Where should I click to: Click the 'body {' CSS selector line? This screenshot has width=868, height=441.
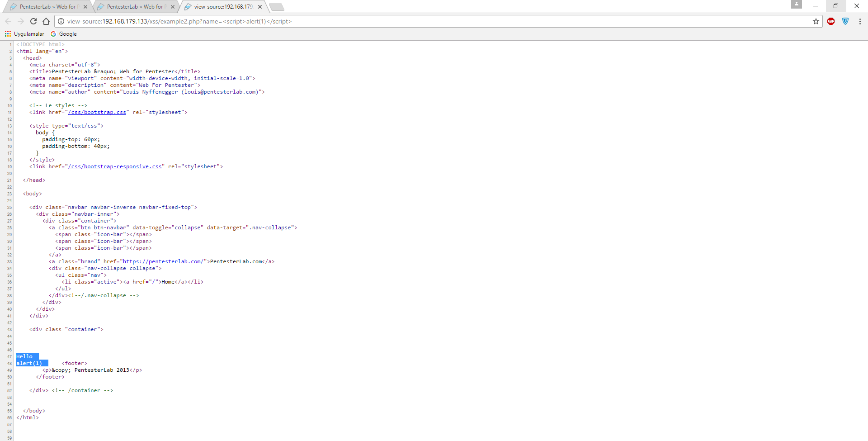(x=45, y=133)
